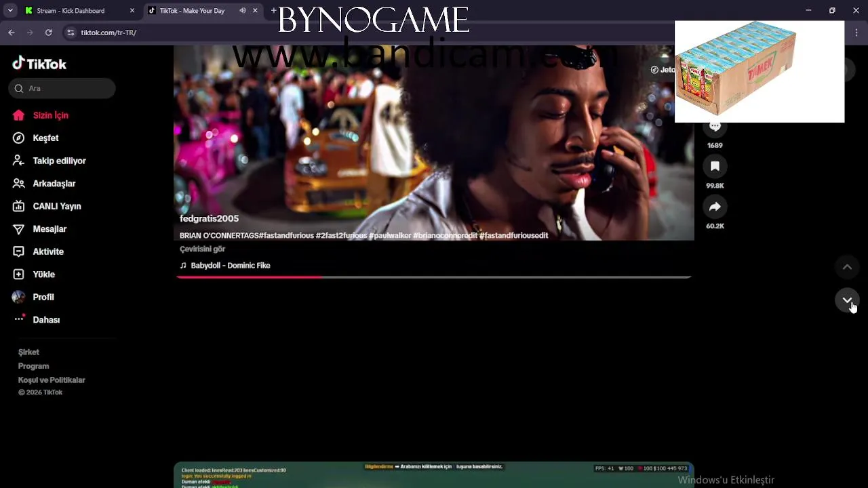868x488 pixels.
Task: Open Takip ediliyor in sidebar
Action: coord(59,161)
